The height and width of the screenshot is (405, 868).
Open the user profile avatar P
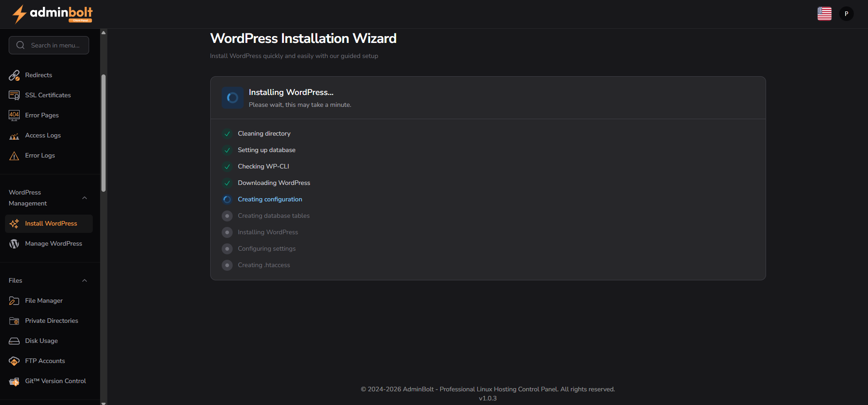pyautogui.click(x=846, y=14)
